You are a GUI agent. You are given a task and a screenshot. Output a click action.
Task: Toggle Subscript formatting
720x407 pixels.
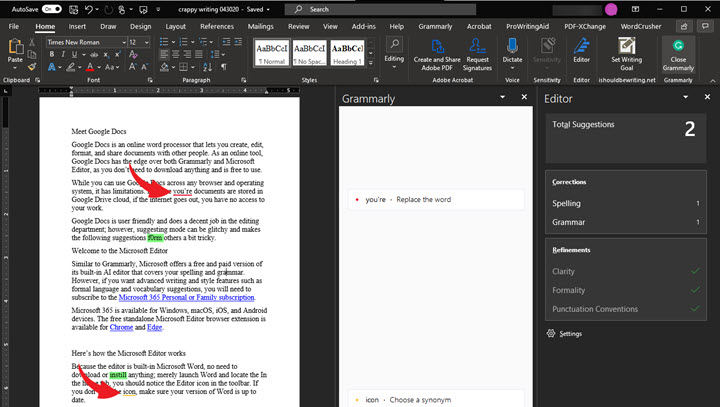pos(106,55)
